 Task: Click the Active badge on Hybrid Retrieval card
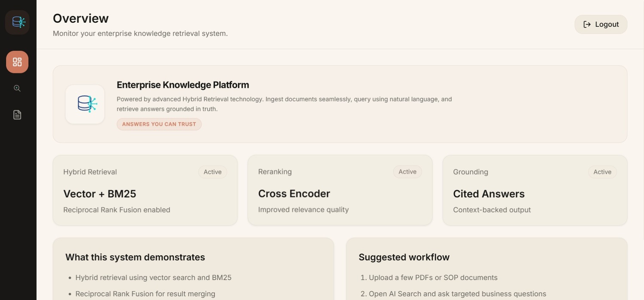(213, 172)
